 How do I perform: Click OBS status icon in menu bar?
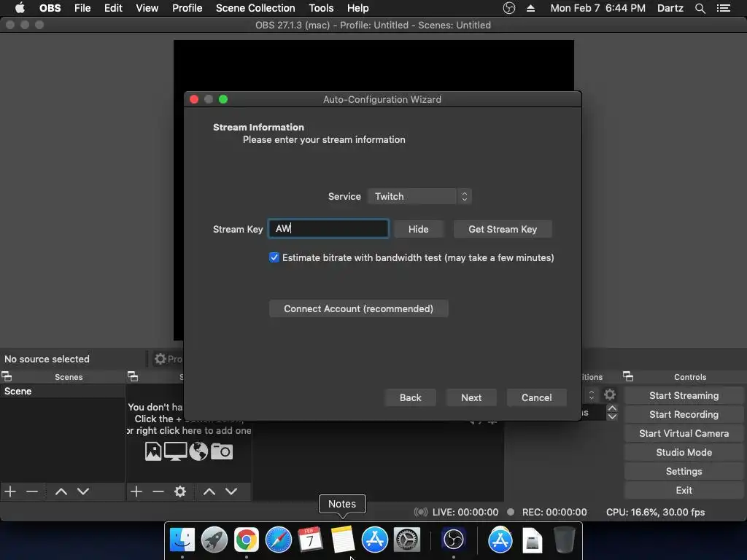[509, 8]
